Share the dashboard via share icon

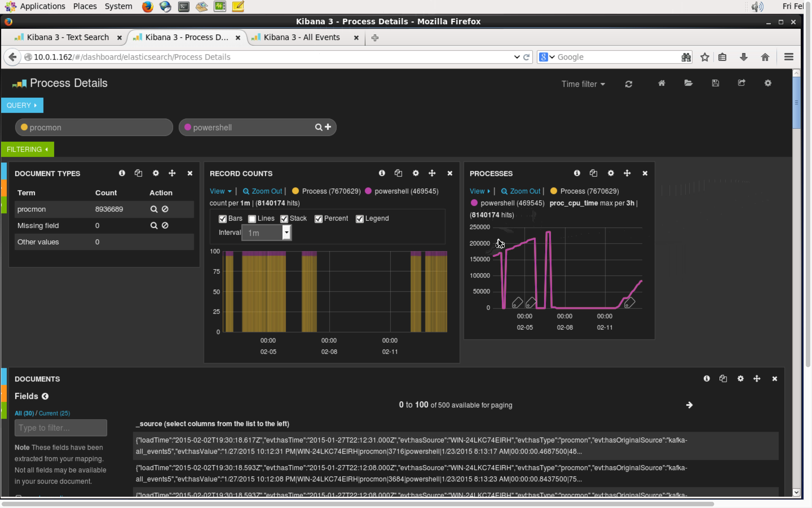coord(742,83)
